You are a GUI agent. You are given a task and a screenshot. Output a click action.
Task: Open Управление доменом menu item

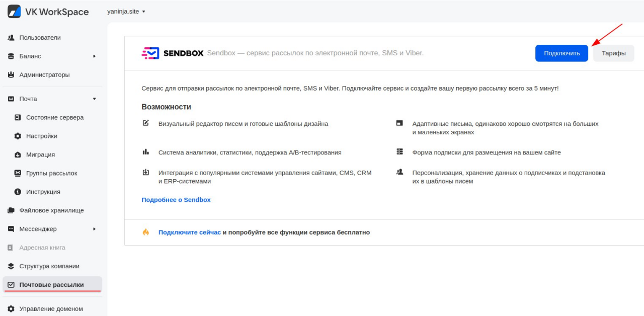[x=52, y=308]
